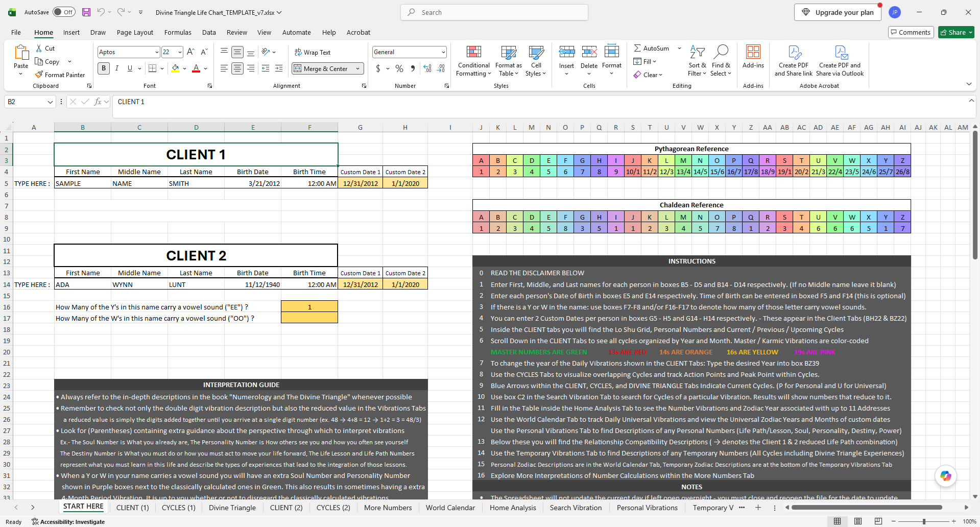
Task: Select the CLIENT (1) sheet tab
Action: [x=133, y=508]
